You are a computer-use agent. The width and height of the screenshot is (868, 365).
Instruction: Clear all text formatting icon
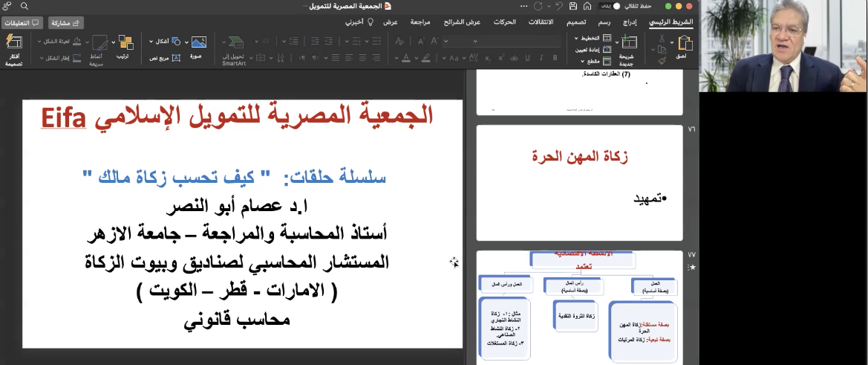click(399, 41)
